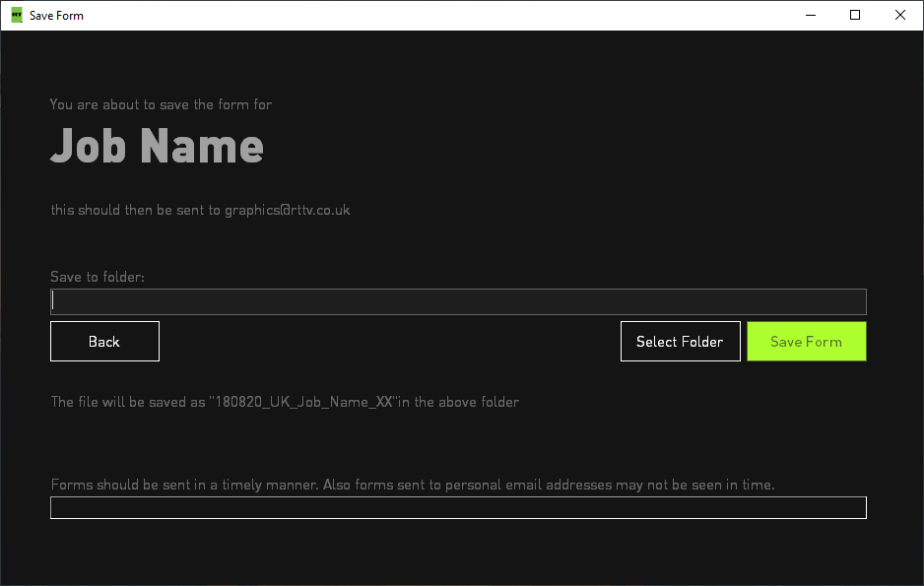924x586 pixels.
Task: Minimize the Save Form window
Action: (811, 16)
